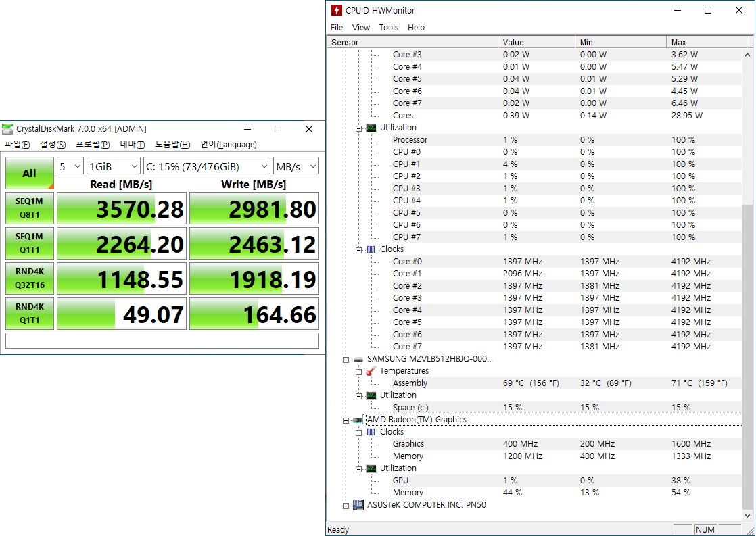The width and height of the screenshot is (756, 536).
Task: Open the test count dropdown showing 5
Action: 70,166
